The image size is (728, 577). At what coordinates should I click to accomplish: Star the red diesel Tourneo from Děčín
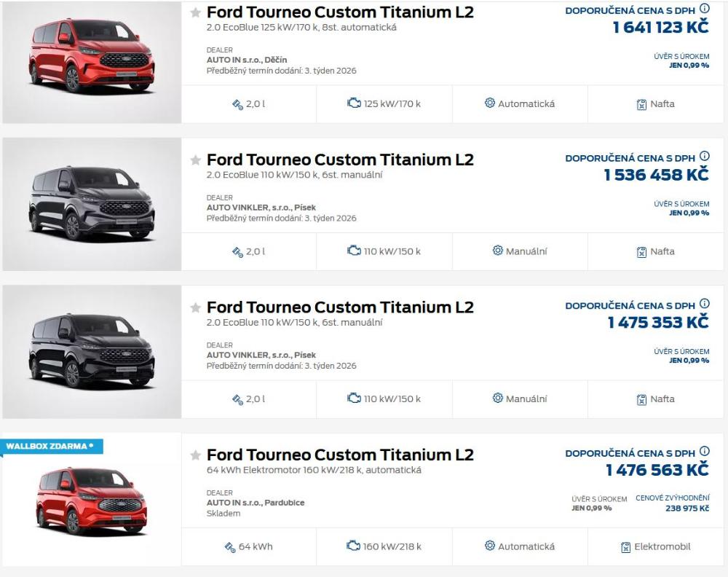coord(195,13)
